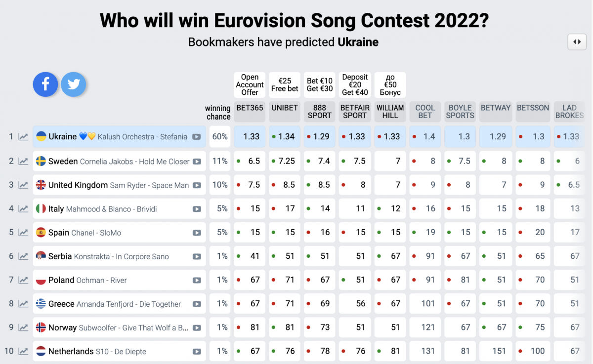Share odds on Facebook
This screenshot has height=364, width=593.
[45, 84]
